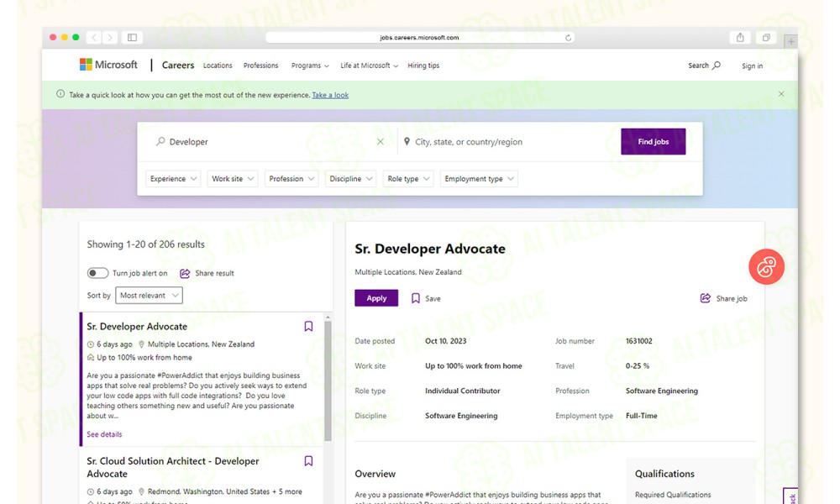Viewport: 840px width, 504px height.
Task: Expand the Profession filter
Action: (291, 179)
